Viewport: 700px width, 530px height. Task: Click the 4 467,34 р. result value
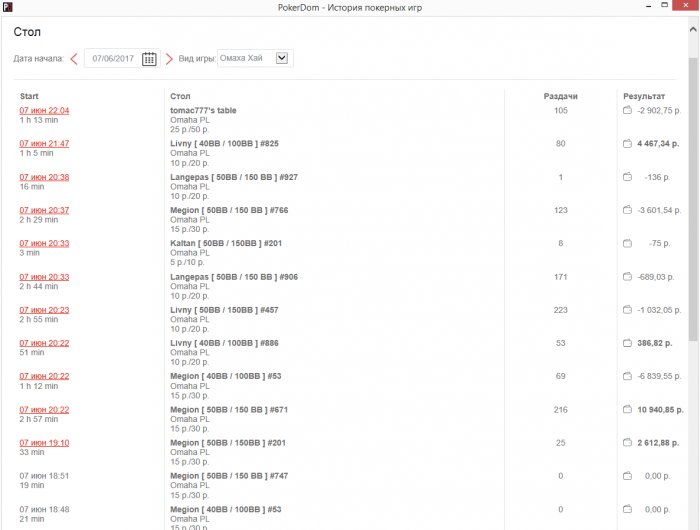658,143
